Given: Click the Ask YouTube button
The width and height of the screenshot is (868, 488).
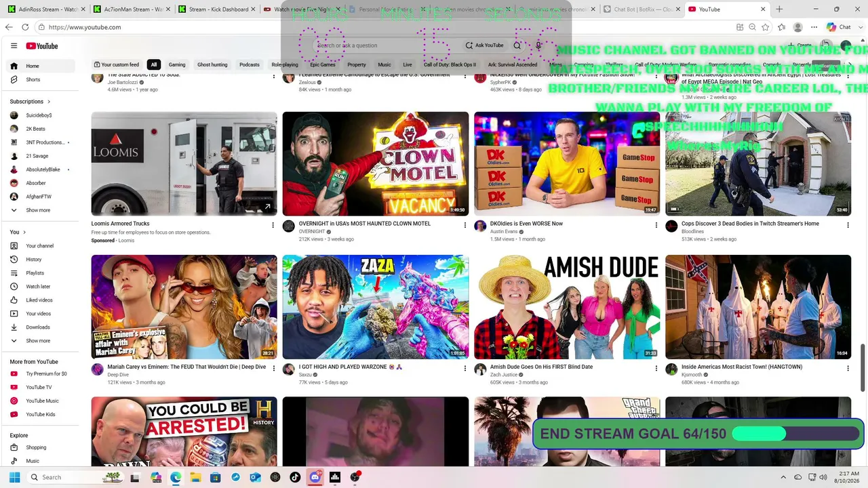Looking at the screenshot, I should [x=484, y=45].
